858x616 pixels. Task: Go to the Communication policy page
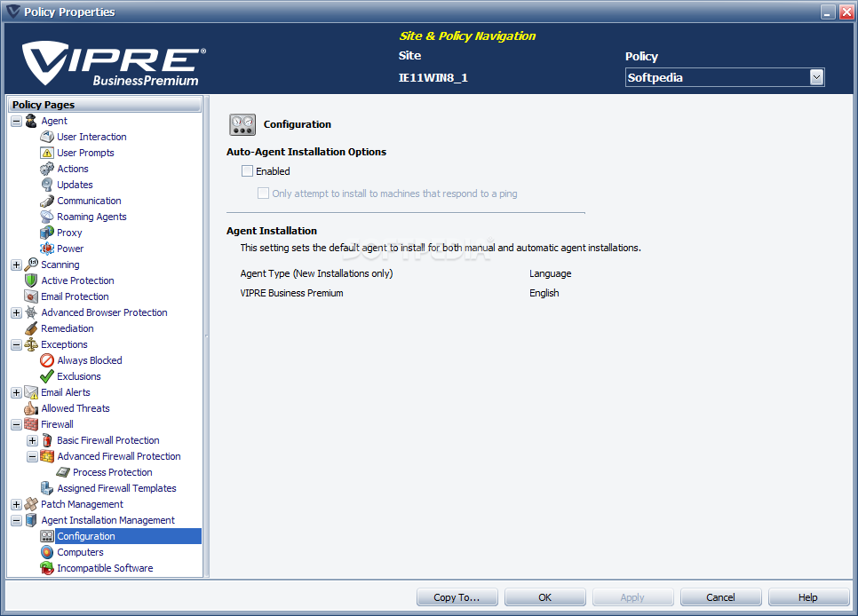(89, 201)
